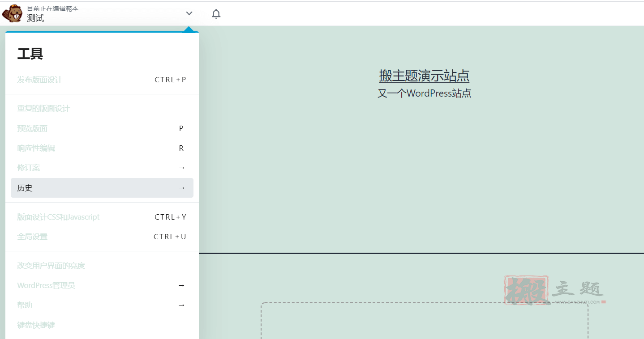Select 预览版面 menu item
The image size is (644, 339).
[x=102, y=128]
